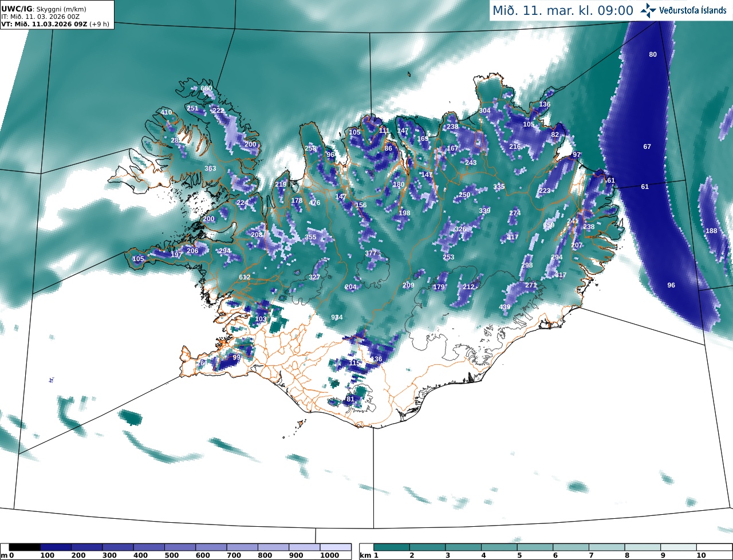Click the visibility value 179 on the map
Image resolution: width=733 pixels, height=560 pixels.
point(439,287)
